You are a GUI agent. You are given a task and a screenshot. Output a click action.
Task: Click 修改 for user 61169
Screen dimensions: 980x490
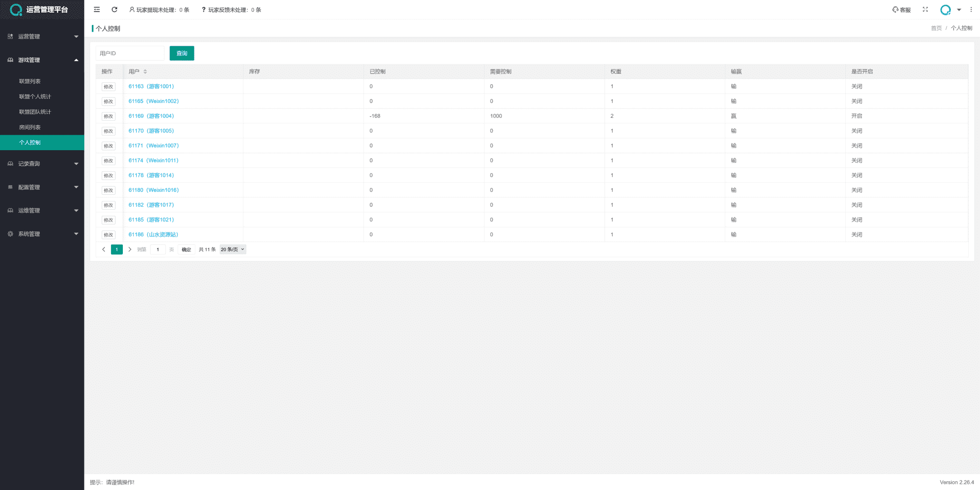(x=108, y=116)
